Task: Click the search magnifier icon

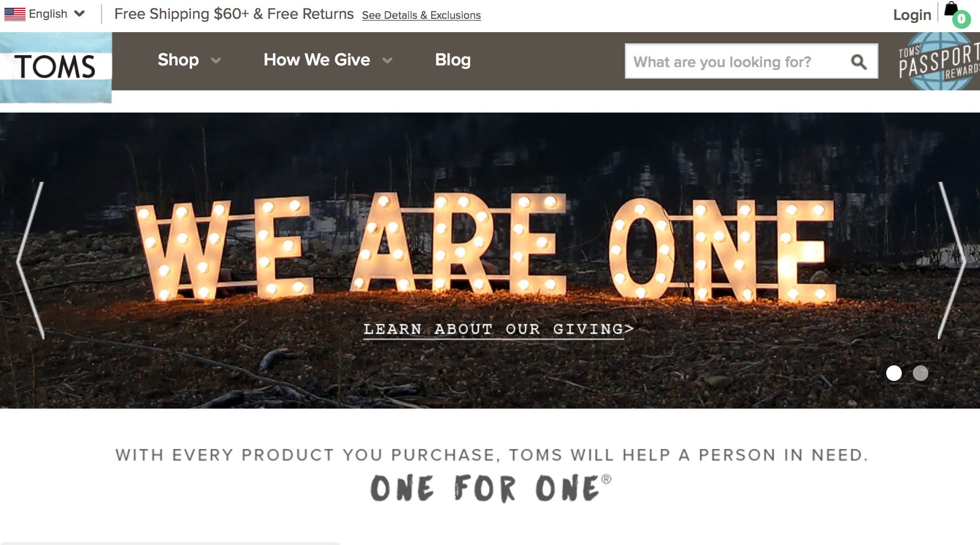Action: (858, 62)
